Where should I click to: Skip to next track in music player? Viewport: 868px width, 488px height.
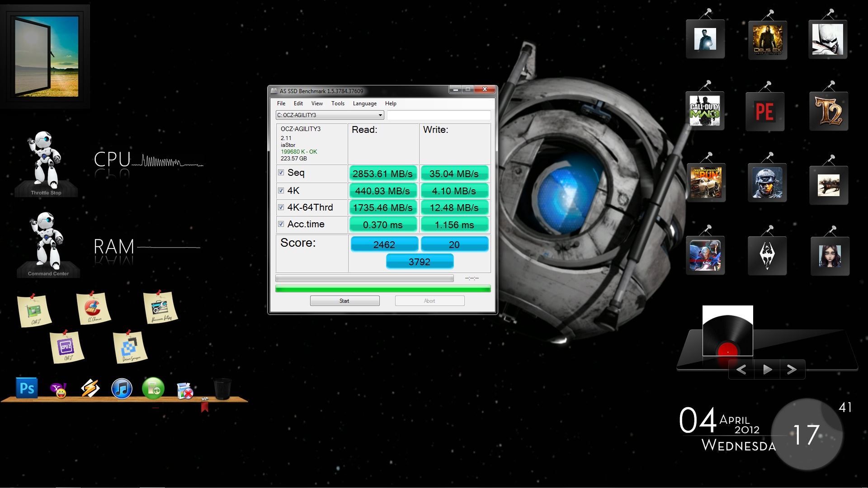click(792, 370)
